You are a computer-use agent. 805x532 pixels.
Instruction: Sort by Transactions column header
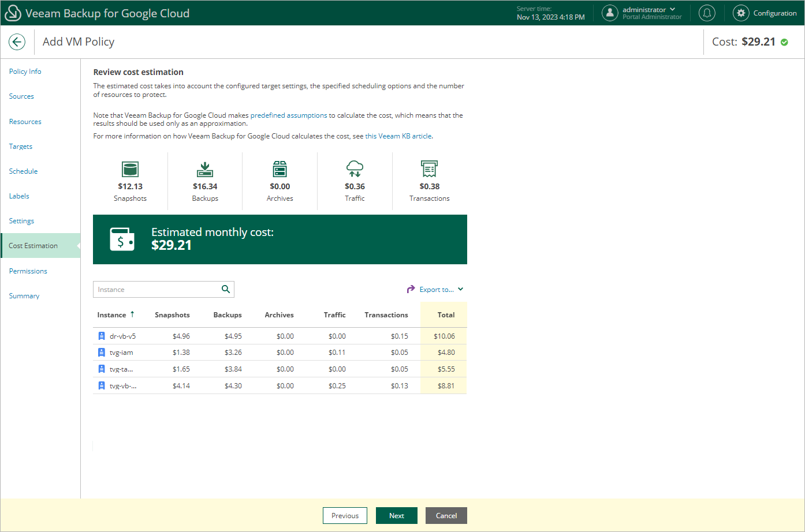tap(386, 315)
